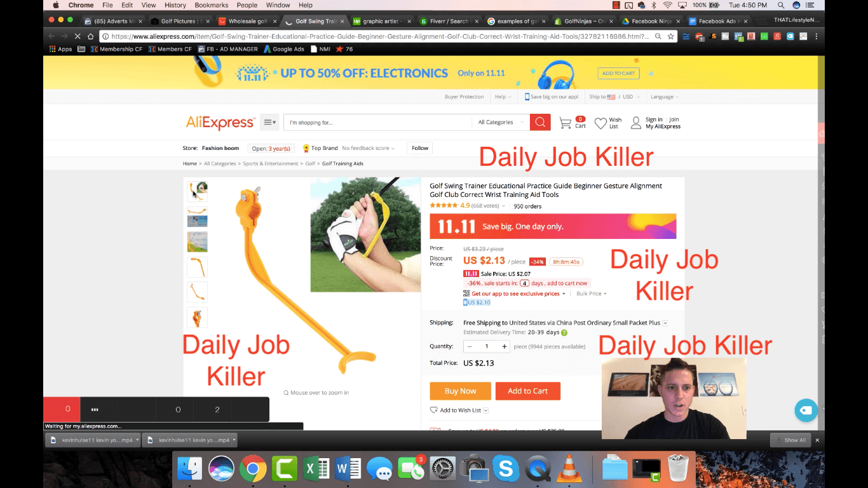Bookmark this page with the star
The image size is (868, 488).
[670, 36]
